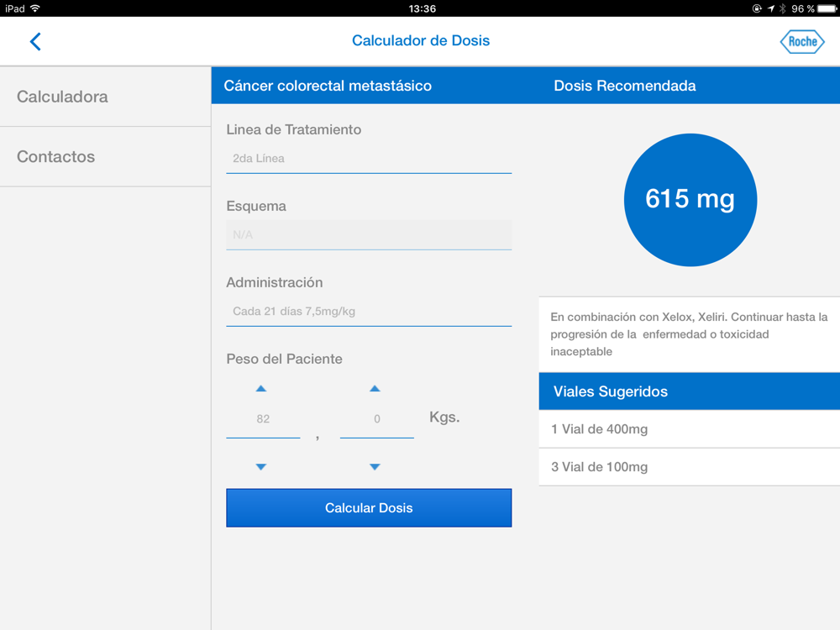Tap the back arrow icon
Viewport: 840px width, 630px height.
[35, 41]
